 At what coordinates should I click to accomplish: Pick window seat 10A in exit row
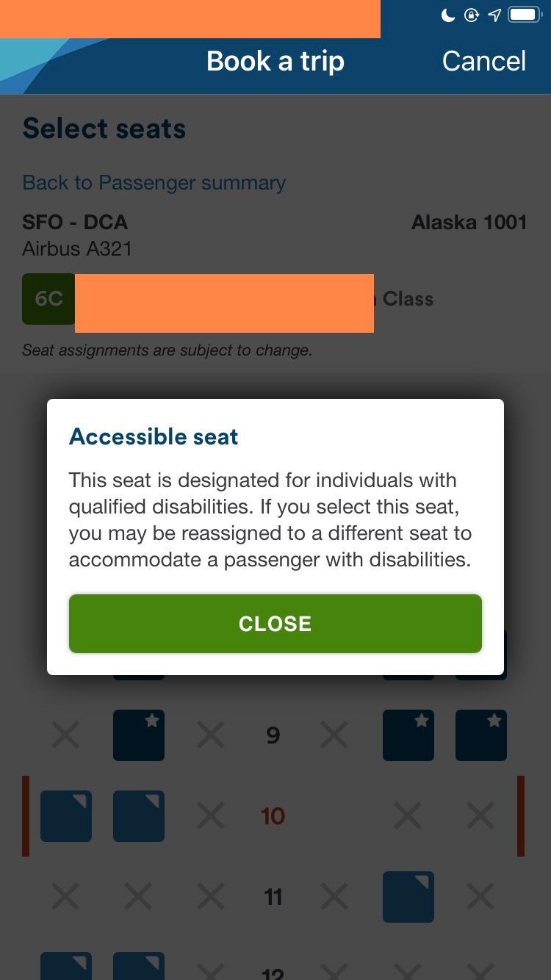pos(66,815)
